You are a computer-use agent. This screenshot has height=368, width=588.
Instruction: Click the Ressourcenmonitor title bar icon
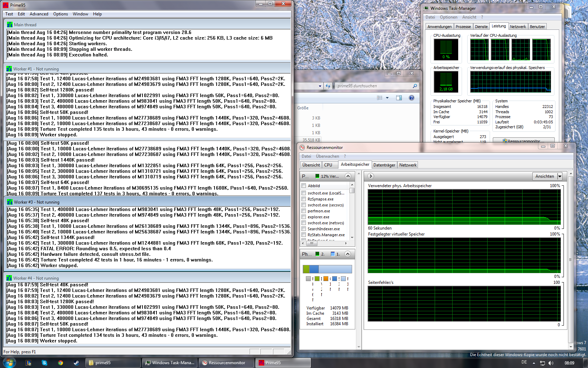point(302,147)
